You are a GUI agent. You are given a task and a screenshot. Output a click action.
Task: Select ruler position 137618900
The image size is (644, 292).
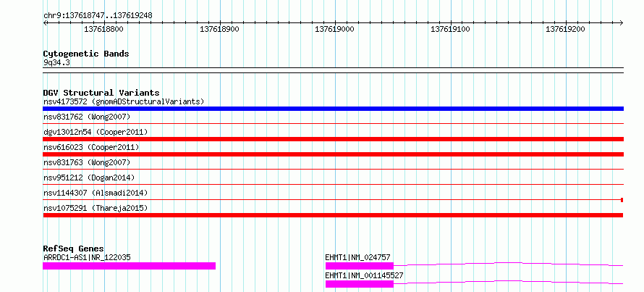(219, 29)
